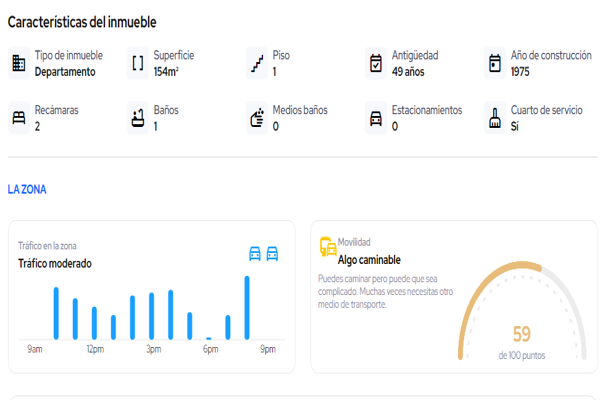Viewport: 600px width, 400px height.
Task: Click the yellow Movilidad transport icon
Action: (328, 247)
